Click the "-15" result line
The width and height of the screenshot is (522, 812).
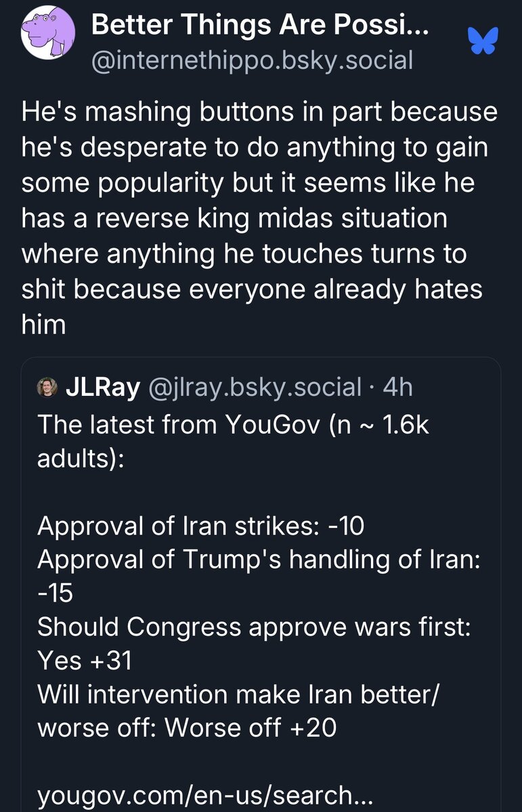[x=55, y=593]
